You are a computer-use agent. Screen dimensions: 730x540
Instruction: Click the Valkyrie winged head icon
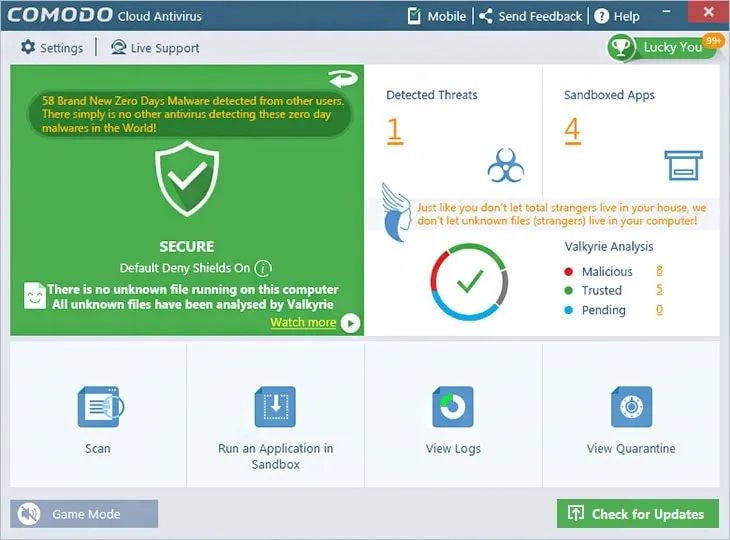[x=396, y=212]
